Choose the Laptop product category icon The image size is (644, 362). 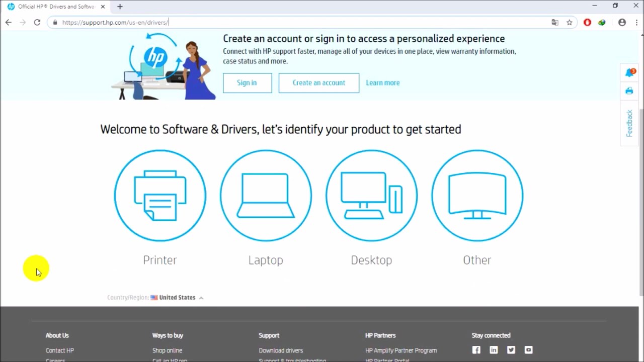pyautogui.click(x=266, y=195)
